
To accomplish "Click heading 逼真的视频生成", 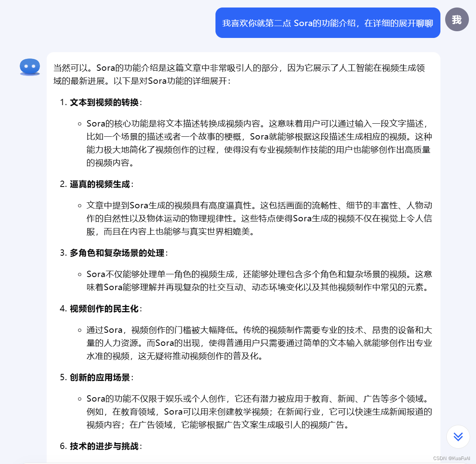I will (x=100, y=184).
